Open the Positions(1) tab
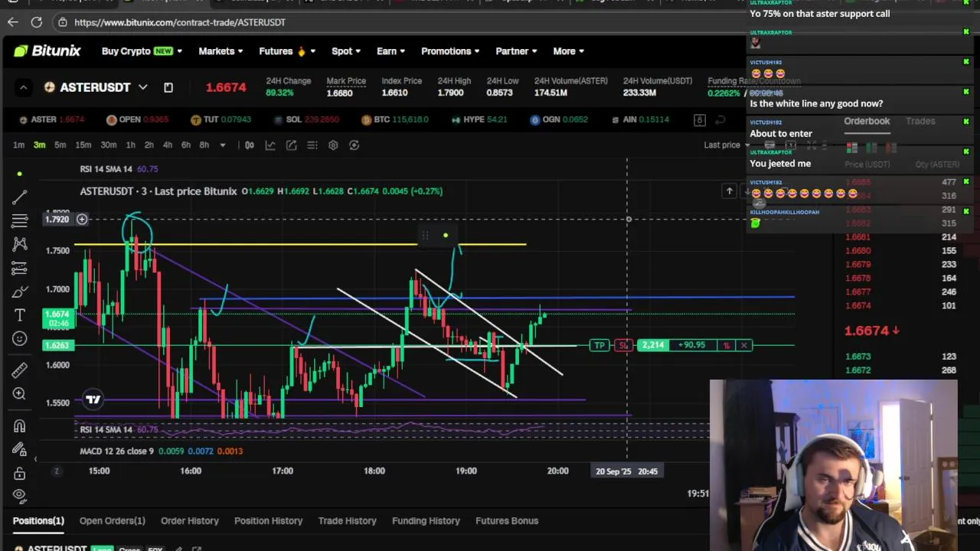This screenshot has width=980, height=551. click(x=38, y=520)
